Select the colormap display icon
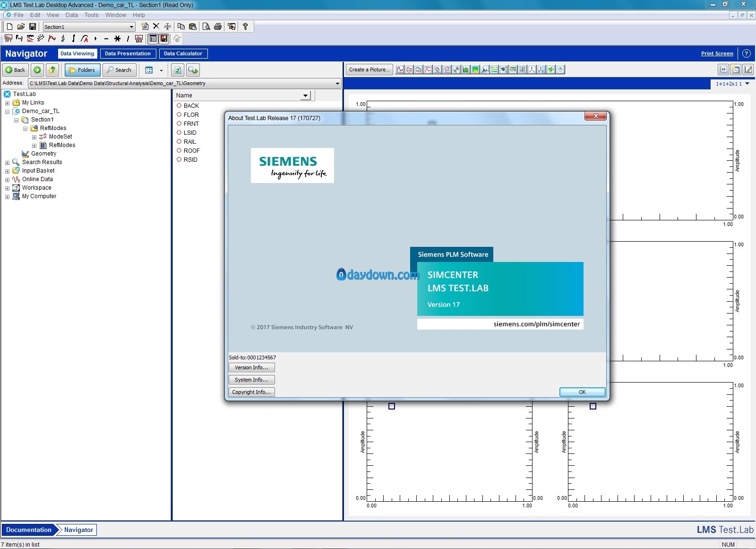Viewport: 756px width, 549px height. pyautogui.click(x=475, y=70)
